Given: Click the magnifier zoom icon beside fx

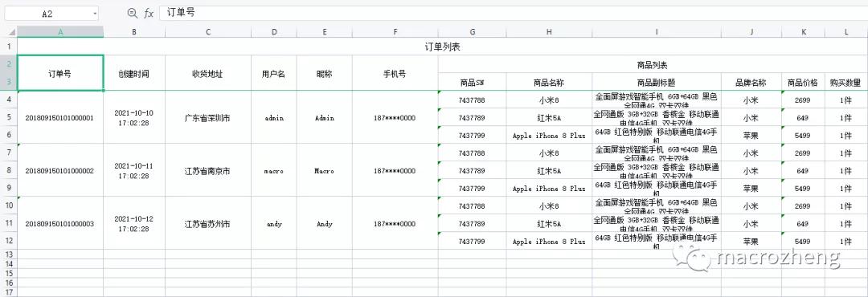Looking at the screenshot, I should [133, 14].
